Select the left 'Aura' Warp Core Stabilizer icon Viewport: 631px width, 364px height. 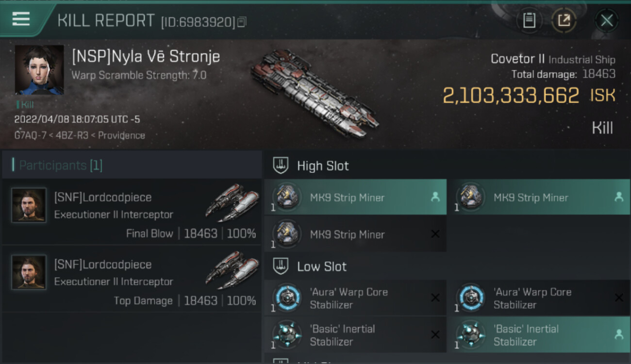tap(287, 298)
